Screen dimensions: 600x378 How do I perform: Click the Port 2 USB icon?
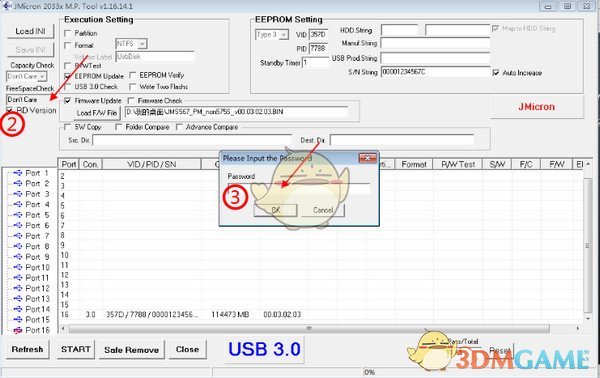pos(18,183)
